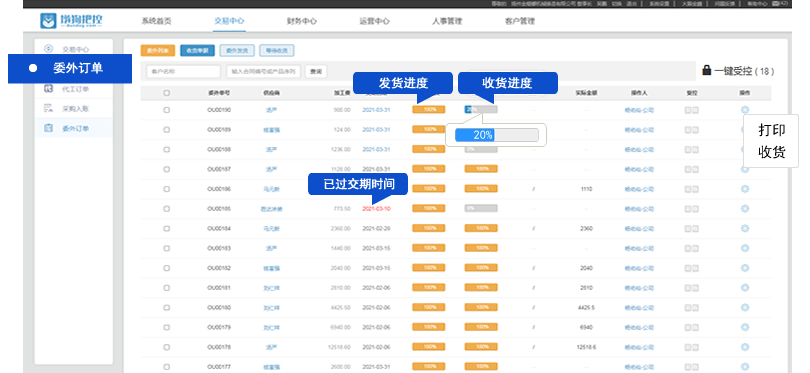Viewport: 810px width, 373px height.
Task: Tick the checkbox for order OU00187
Action: tap(166, 169)
